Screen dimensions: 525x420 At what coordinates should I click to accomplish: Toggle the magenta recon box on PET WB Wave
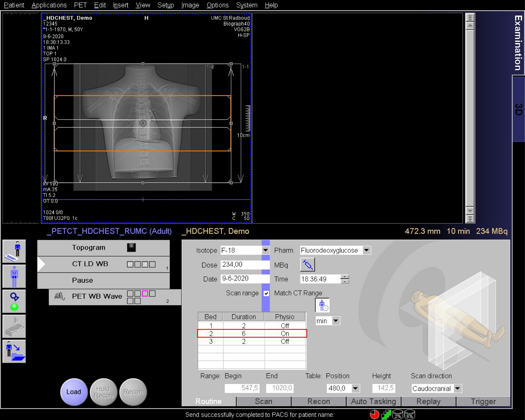(145, 293)
